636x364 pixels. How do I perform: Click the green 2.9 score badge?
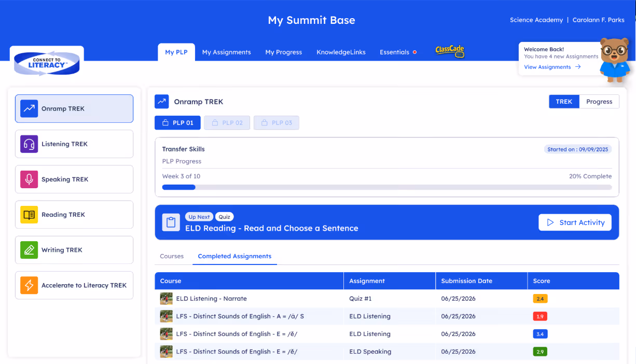point(540,352)
